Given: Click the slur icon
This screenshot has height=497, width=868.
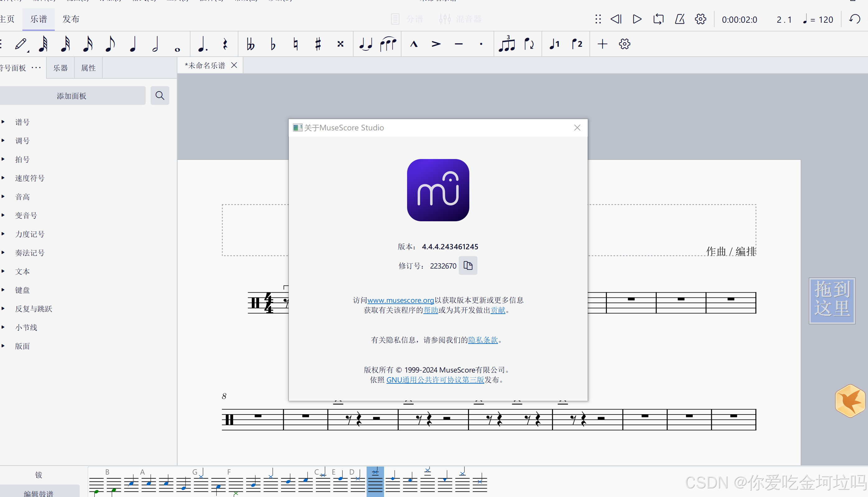Looking at the screenshot, I should point(388,44).
